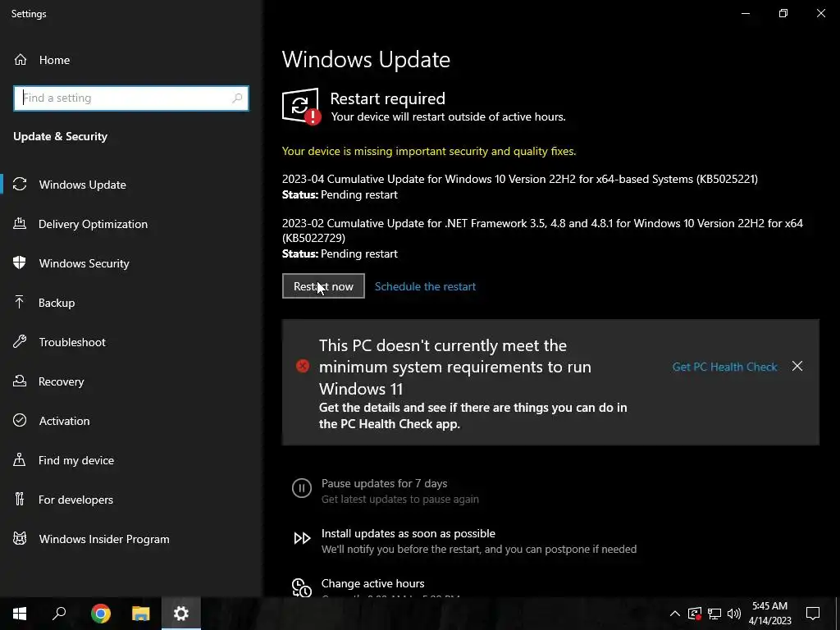Click the KB5025221 cumulative update text
Viewport: 840px width, 630px height.
click(519, 179)
